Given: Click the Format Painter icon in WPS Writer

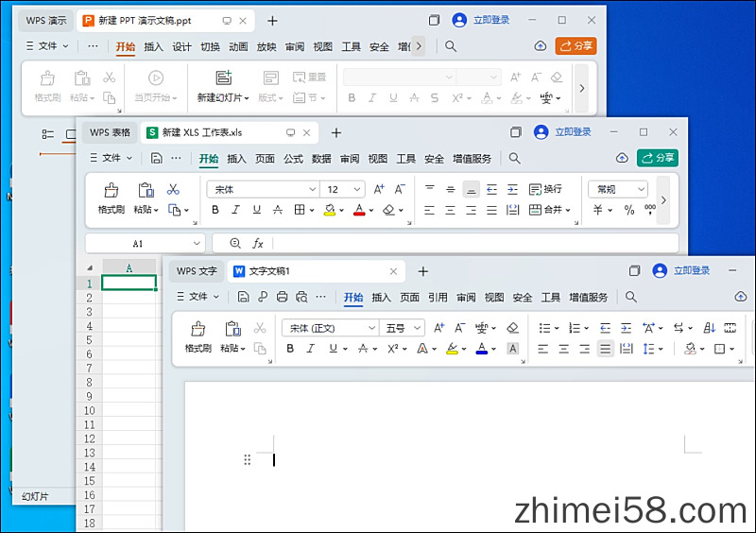Looking at the screenshot, I should (198, 330).
